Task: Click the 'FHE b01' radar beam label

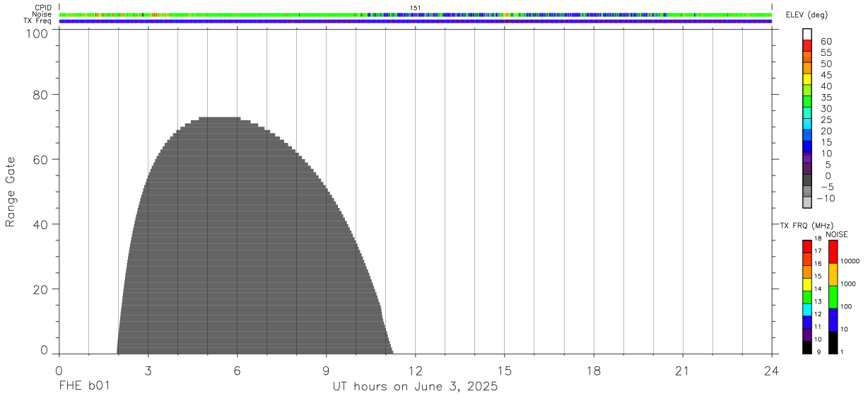Action: click(83, 387)
